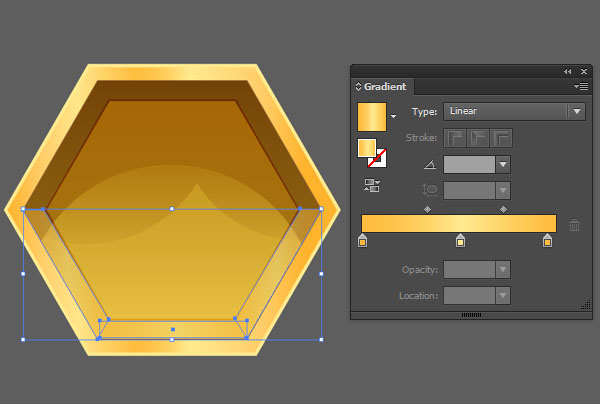Open the gradient swatch preset arrow
This screenshot has height=404, width=600.
pyautogui.click(x=393, y=116)
